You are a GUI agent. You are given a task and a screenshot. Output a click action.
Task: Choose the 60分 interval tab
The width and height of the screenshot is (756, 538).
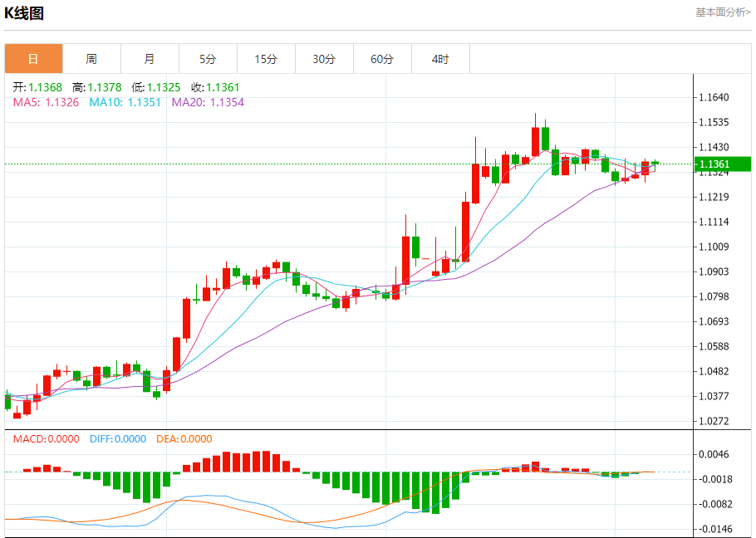pyautogui.click(x=382, y=59)
